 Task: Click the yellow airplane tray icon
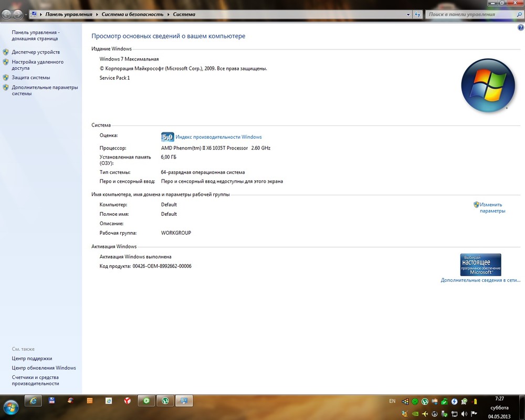pyautogui.click(x=425, y=414)
